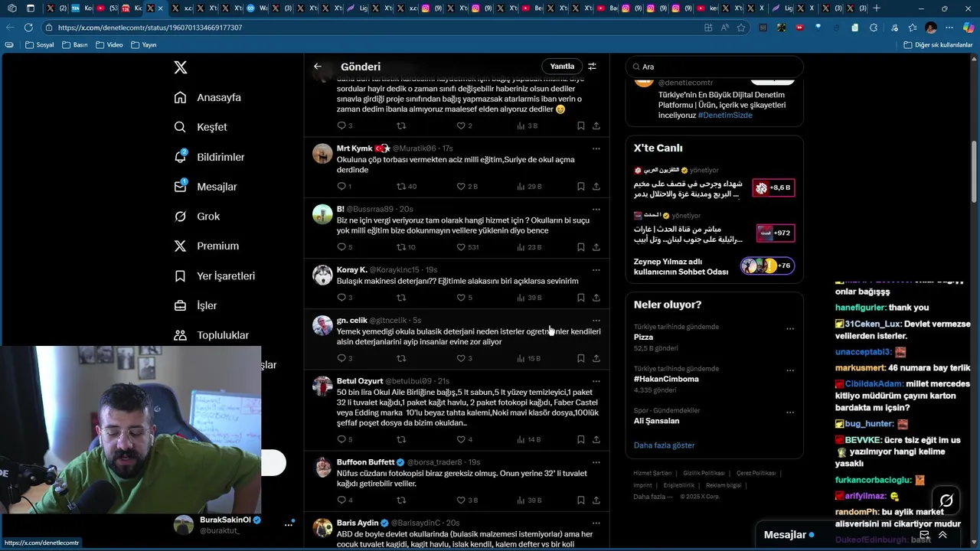Viewport: 980px width, 551px height.
Task: Open more options on B! post
Action: coord(596,209)
